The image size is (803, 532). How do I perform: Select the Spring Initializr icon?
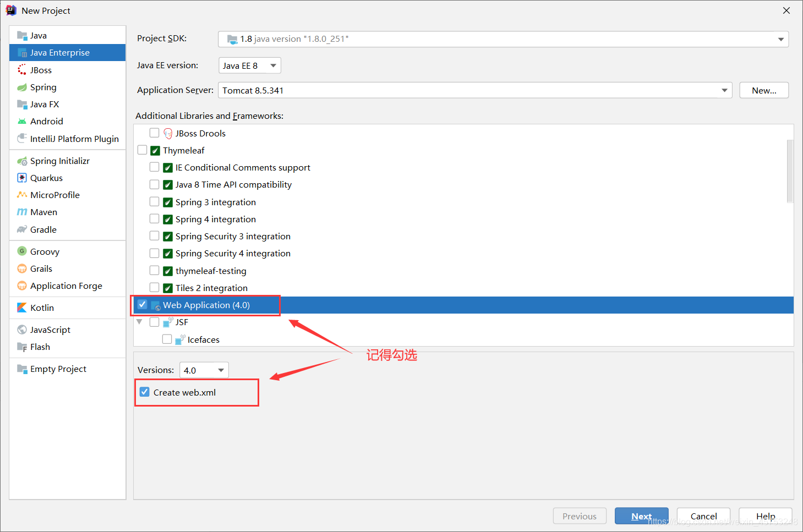pos(22,161)
